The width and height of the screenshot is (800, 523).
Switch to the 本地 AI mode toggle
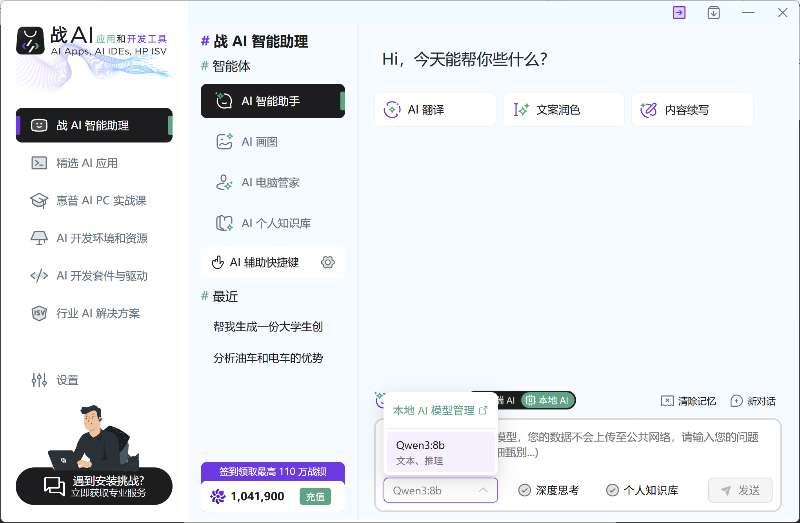(549, 400)
